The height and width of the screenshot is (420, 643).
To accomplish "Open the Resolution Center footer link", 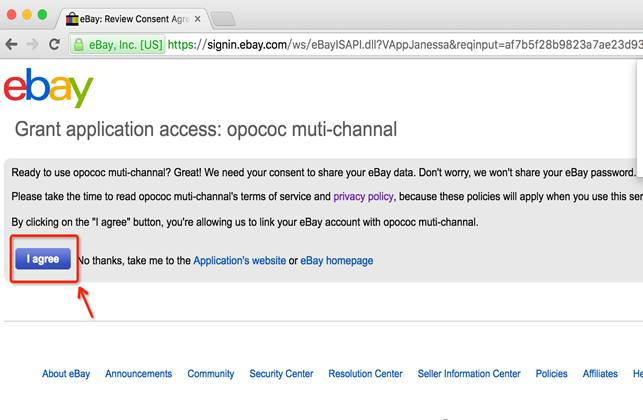I will tap(365, 374).
